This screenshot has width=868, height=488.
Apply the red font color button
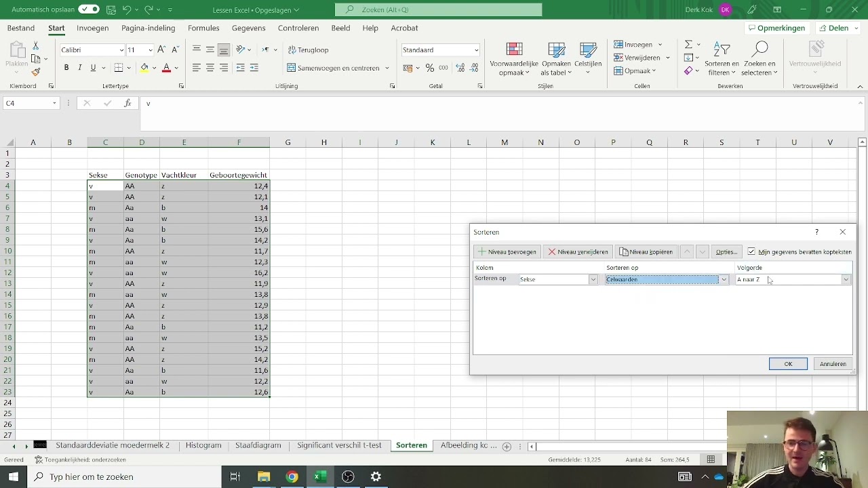166,68
